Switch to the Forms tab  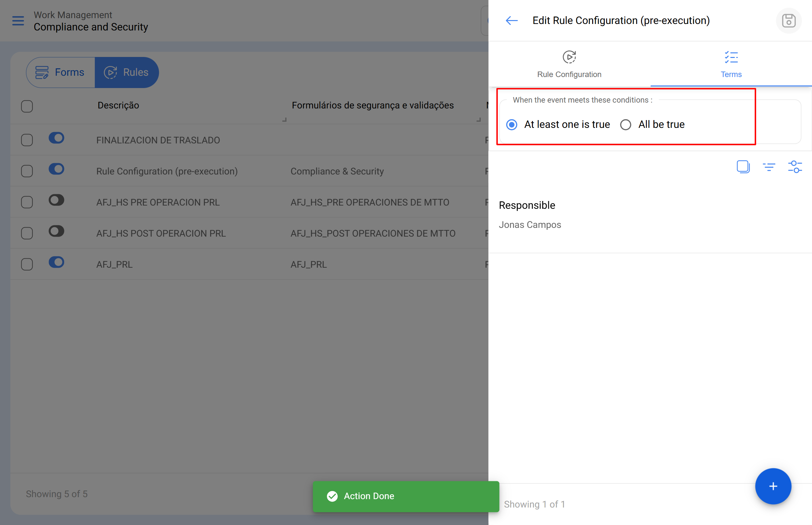[61, 72]
